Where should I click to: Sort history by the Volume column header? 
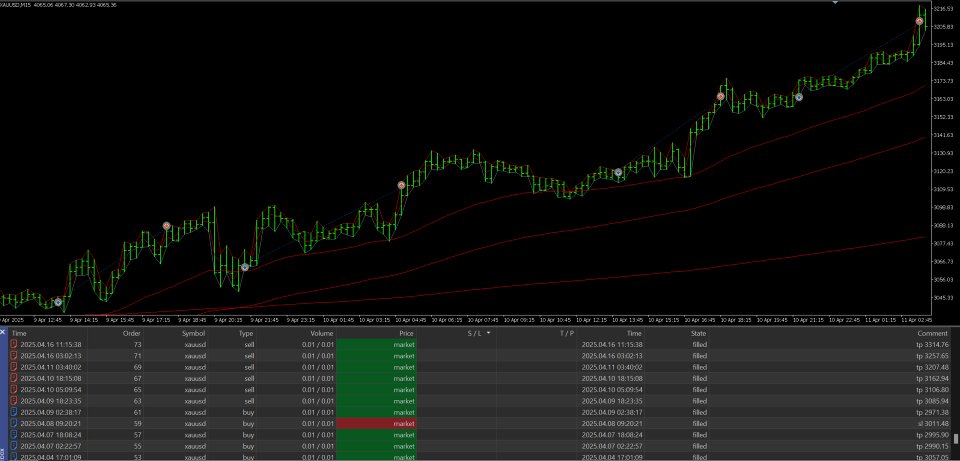pos(321,334)
